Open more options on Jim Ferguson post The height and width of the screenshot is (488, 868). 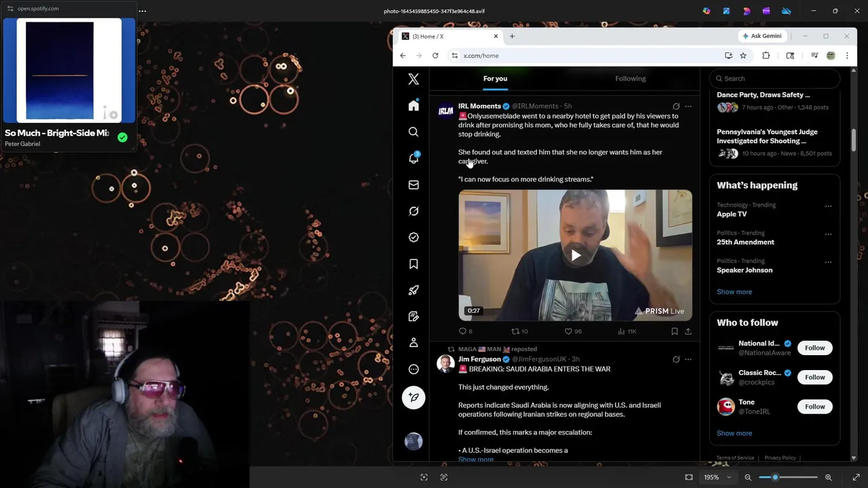pos(688,359)
